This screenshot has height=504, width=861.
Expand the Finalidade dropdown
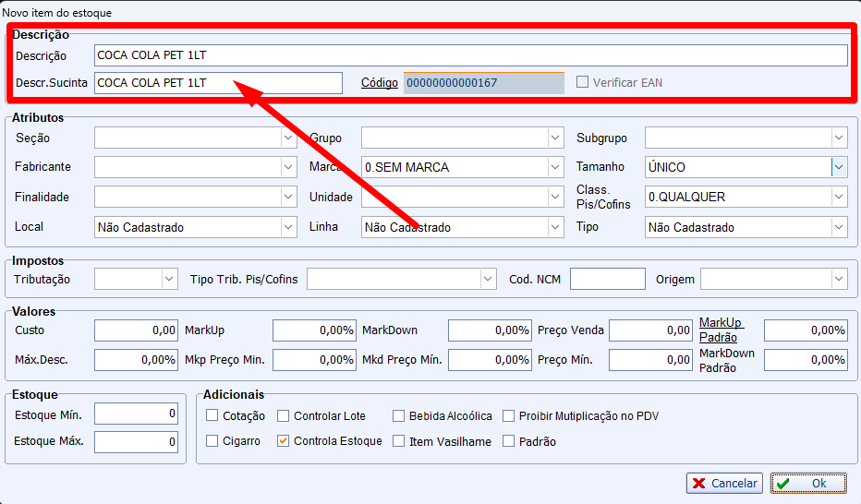288,197
